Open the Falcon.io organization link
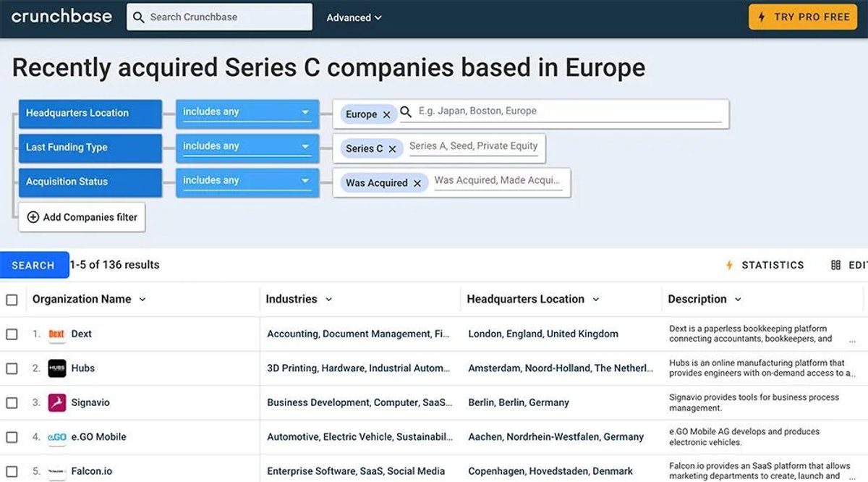This screenshot has height=482, width=868. (92, 471)
